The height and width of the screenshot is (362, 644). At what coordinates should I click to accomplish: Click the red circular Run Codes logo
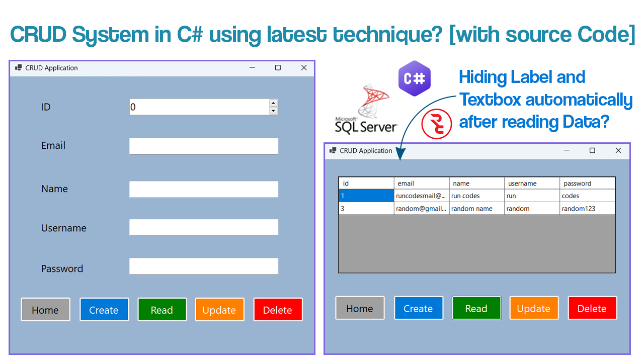(x=436, y=124)
